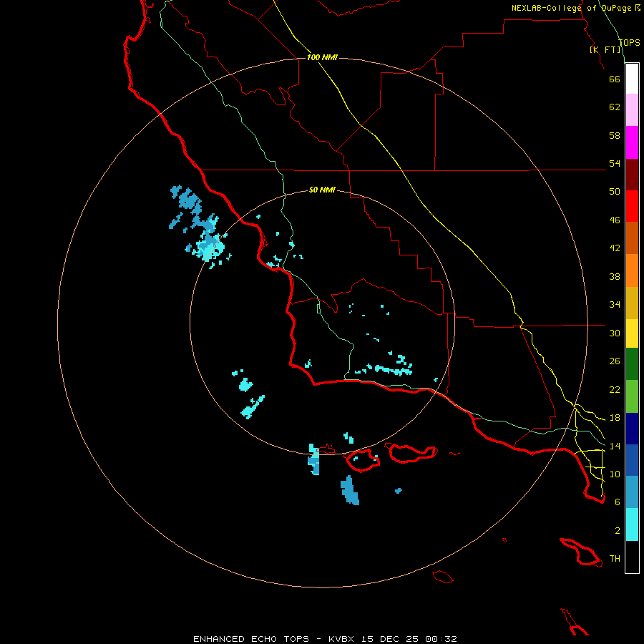Image resolution: width=644 pixels, height=644 pixels.
Task: Click the black TH legend swatch
Action: (632, 557)
